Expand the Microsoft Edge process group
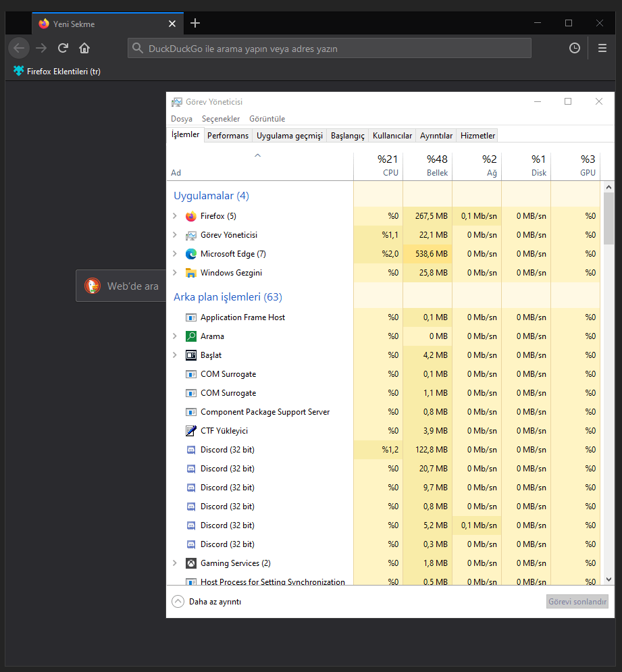This screenshot has width=622, height=672. (x=175, y=254)
